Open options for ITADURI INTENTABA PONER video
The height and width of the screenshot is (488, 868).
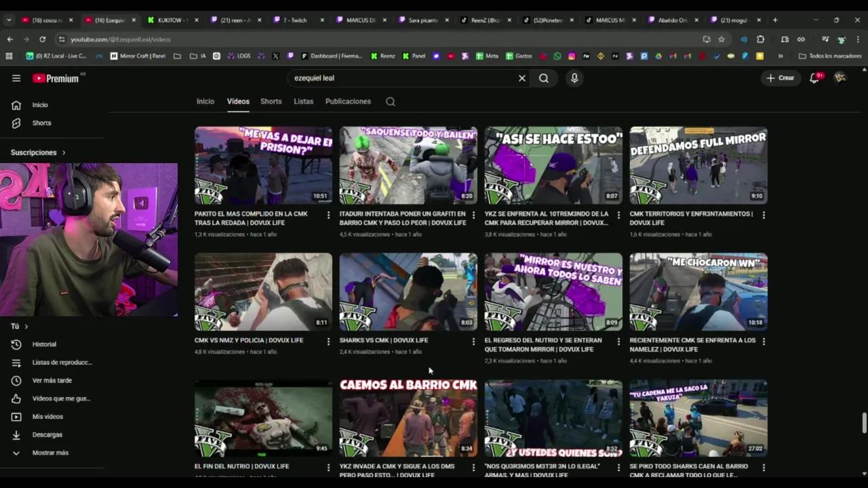coord(473,215)
